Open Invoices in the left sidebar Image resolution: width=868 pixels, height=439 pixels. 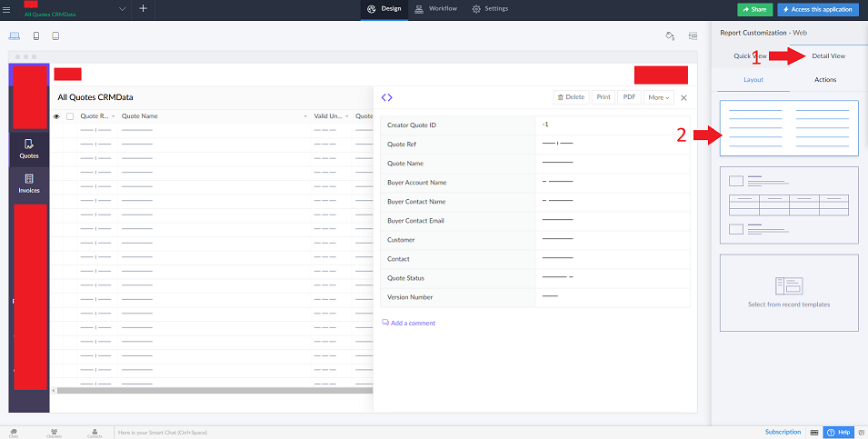29,183
